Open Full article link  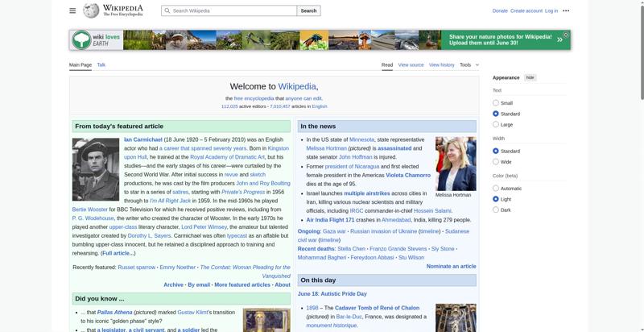[x=117, y=253]
